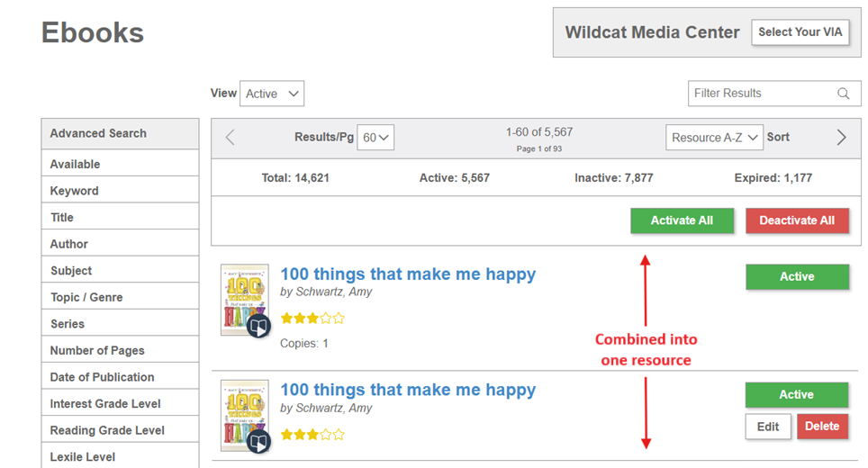Open first book cover thumbnail

point(244,300)
